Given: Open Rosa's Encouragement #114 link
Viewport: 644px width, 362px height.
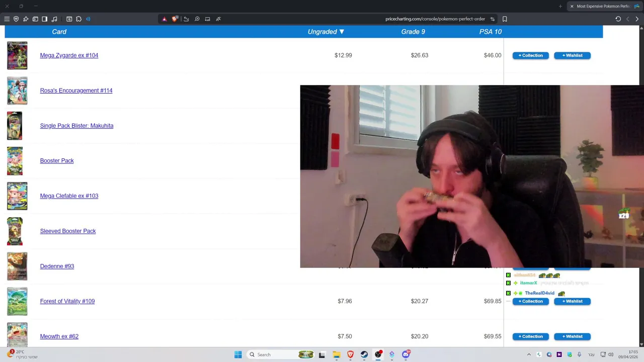Looking at the screenshot, I should point(76,90).
